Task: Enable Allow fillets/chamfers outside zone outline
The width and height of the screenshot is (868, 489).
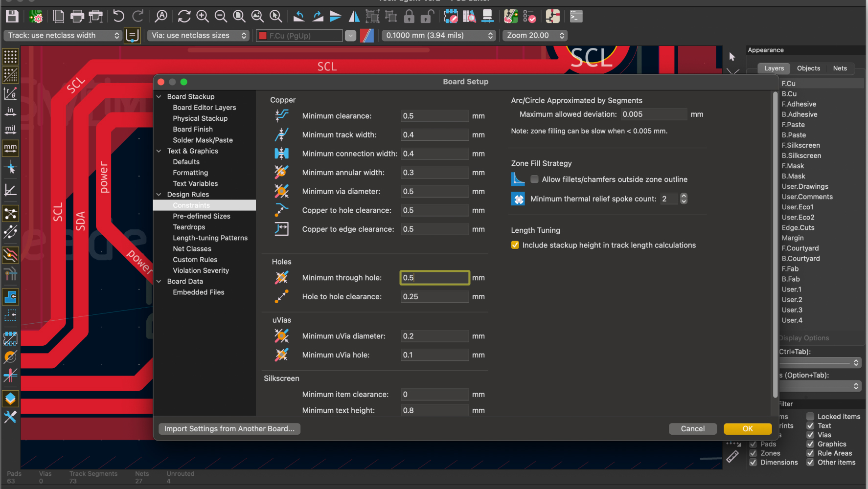Action: [535, 179]
